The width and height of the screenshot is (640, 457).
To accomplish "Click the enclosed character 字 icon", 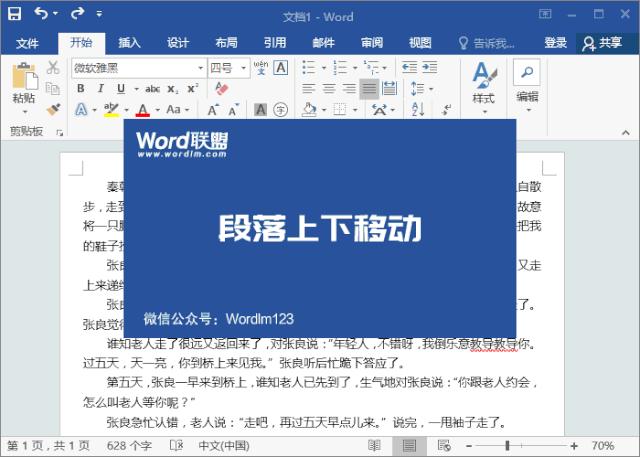I will (x=280, y=109).
